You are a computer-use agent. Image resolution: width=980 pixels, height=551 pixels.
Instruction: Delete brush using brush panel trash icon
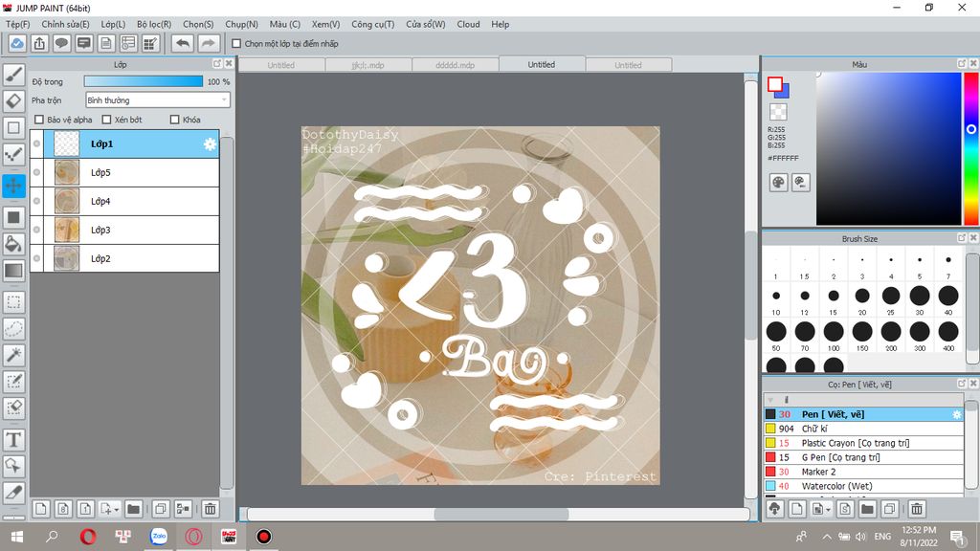pyautogui.click(x=917, y=509)
